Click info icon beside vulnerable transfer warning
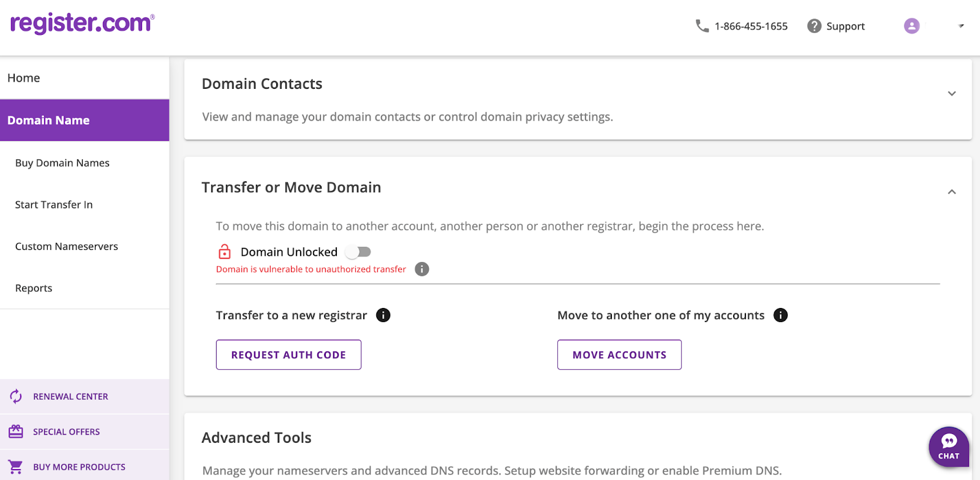Image resolution: width=980 pixels, height=480 pixels. (x=422, y=269)
